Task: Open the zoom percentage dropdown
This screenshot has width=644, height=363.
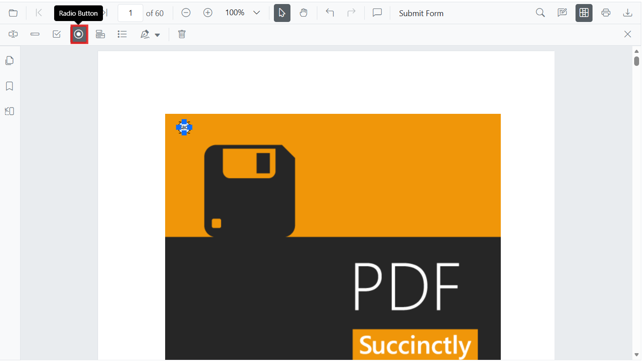Action: pos(256,13)
